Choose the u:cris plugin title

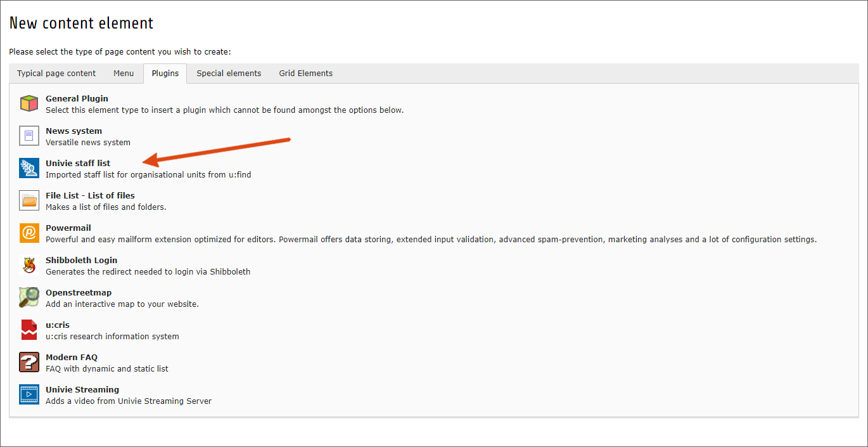tap(58, 325)
